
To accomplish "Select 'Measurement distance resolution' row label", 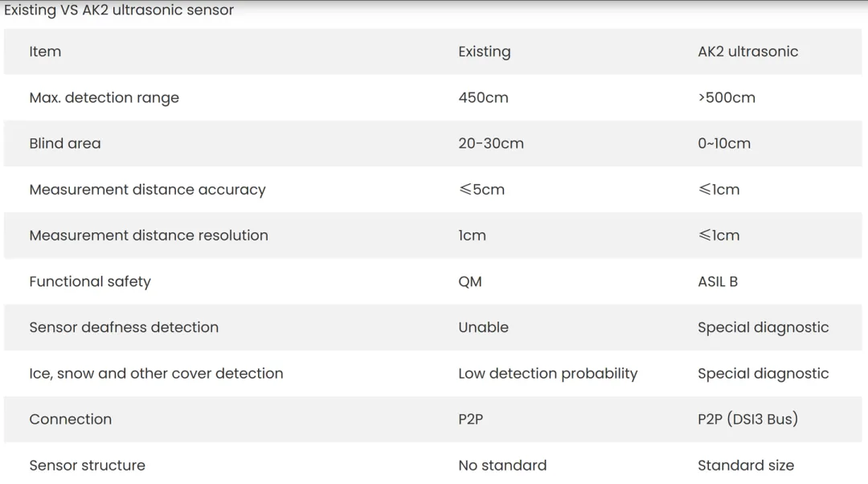I will click(x=149, y=236).
